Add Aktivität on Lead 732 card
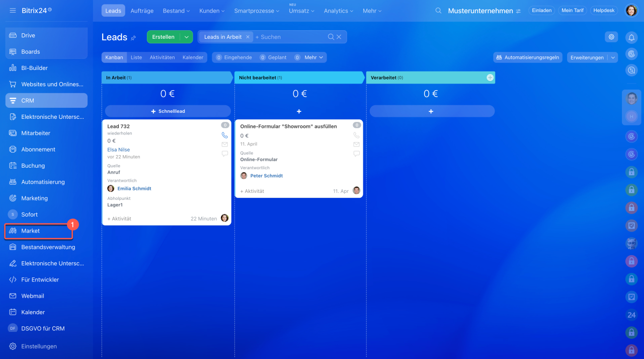This screenshot has height=359, width=644. 119,219
